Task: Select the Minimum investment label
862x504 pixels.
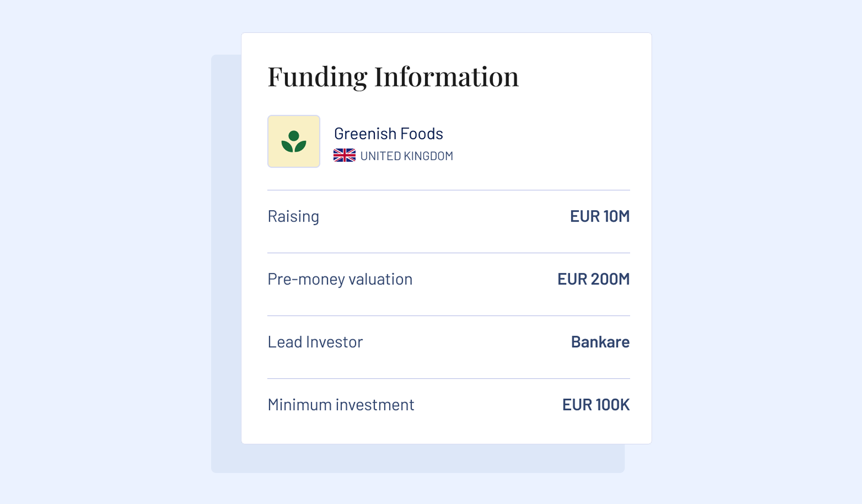Action: click(x=341, y=405)
